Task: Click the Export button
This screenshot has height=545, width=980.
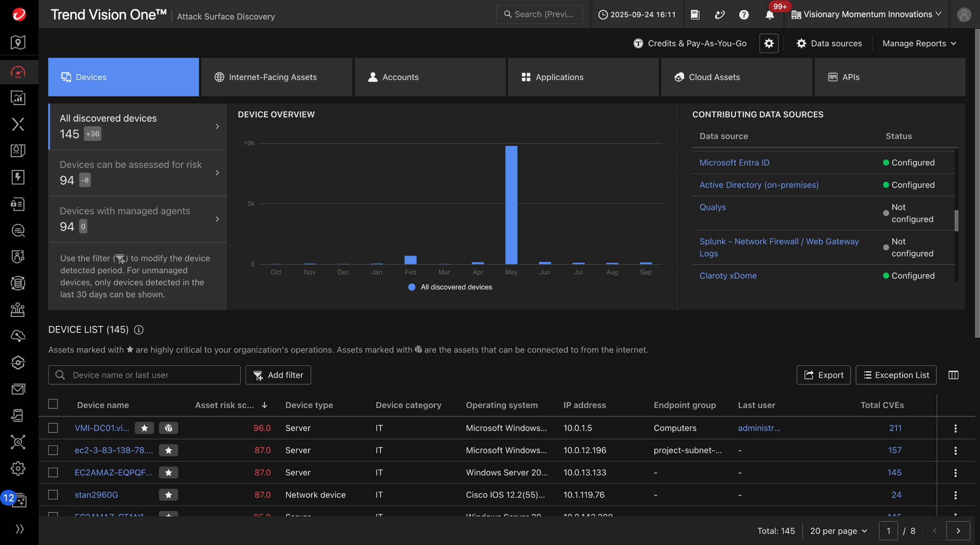Action: tap(823, 375)
